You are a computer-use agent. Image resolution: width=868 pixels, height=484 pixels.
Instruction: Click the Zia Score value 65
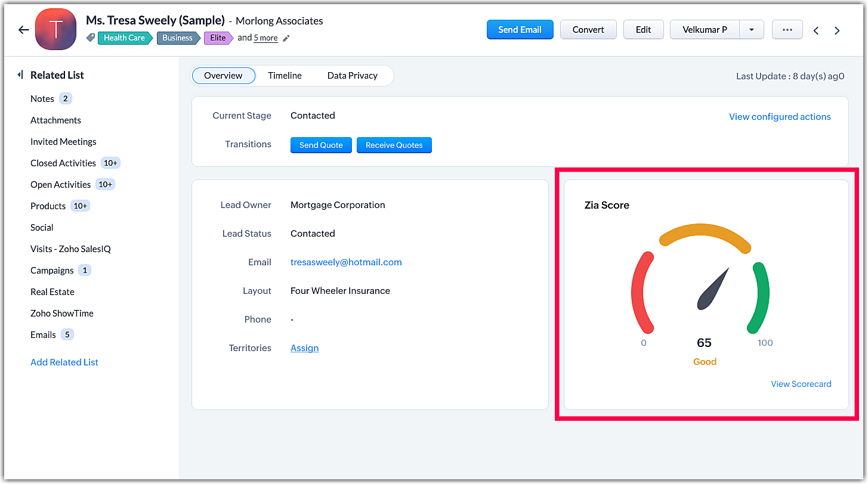click(705, 343)
